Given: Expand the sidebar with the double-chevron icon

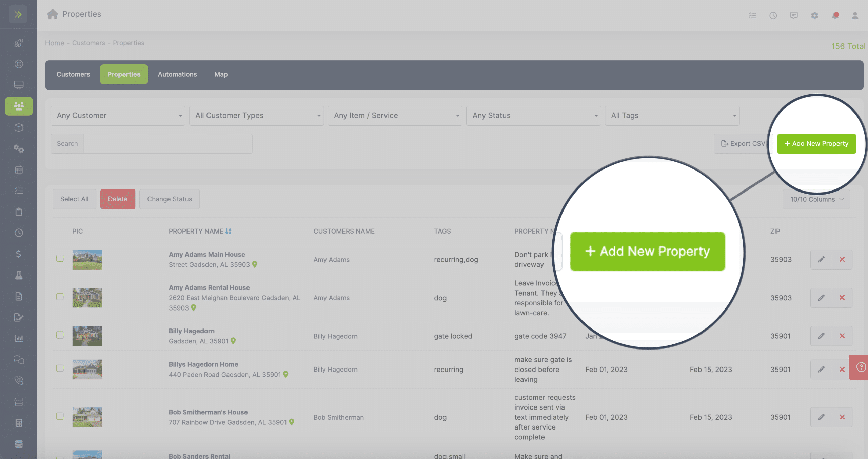Looking at the screenshot, I should point(18,14).
